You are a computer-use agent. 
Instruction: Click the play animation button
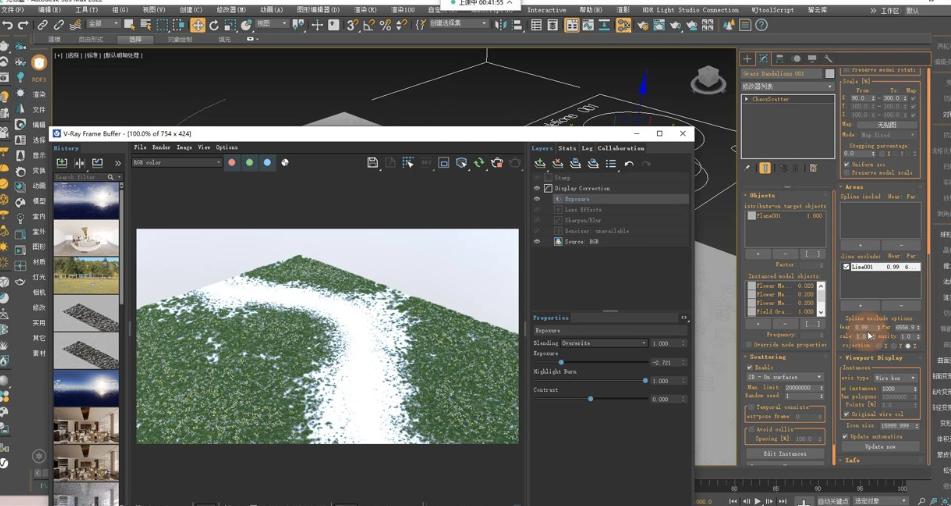click(757, 500)
